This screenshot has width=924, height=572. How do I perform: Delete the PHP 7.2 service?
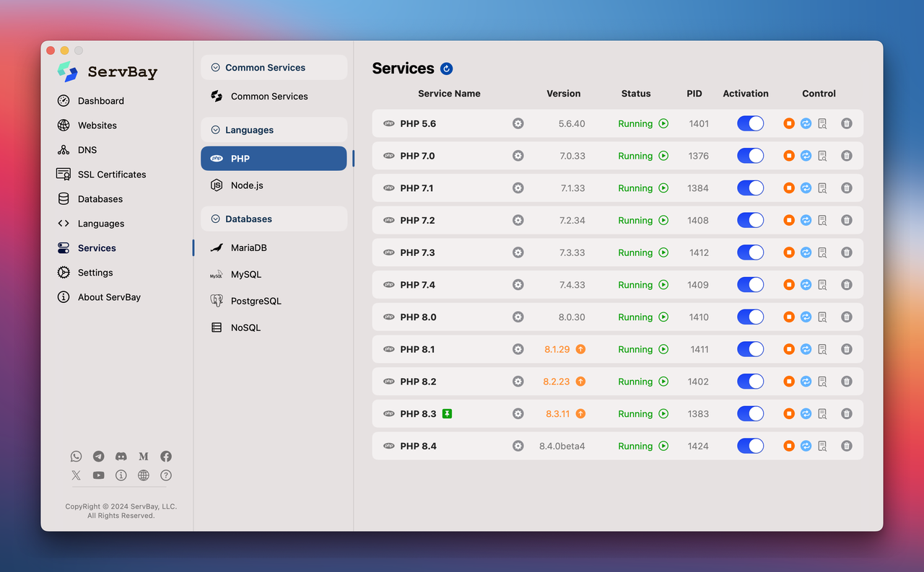click(x=847, y=220)
